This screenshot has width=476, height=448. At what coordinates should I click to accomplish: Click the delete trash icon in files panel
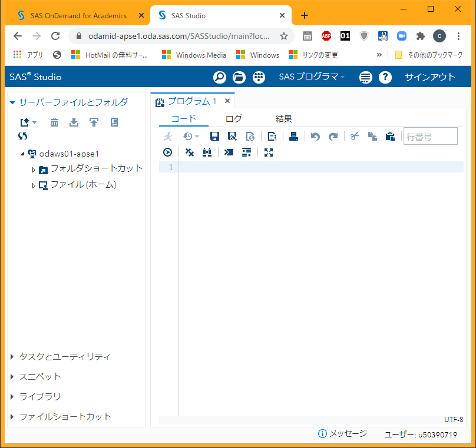(x=54, y=122)
